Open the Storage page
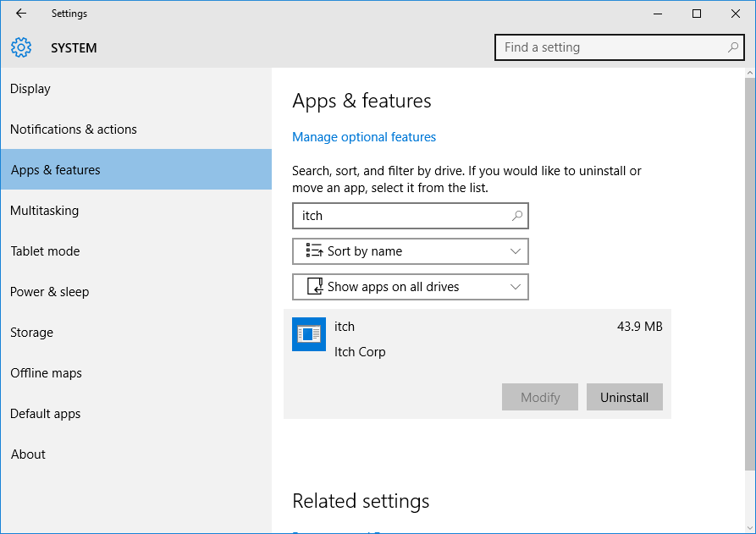This screenshot has width=756, height=534. pyautogui.click(x=136, y=332)
